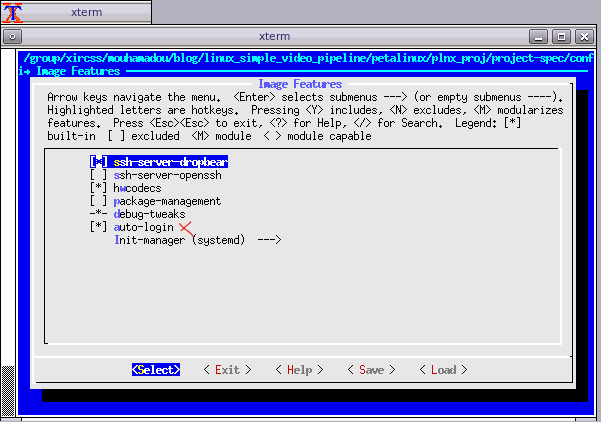
Task: Enable the ssh-server-openssh option
Action: (98, 175)
